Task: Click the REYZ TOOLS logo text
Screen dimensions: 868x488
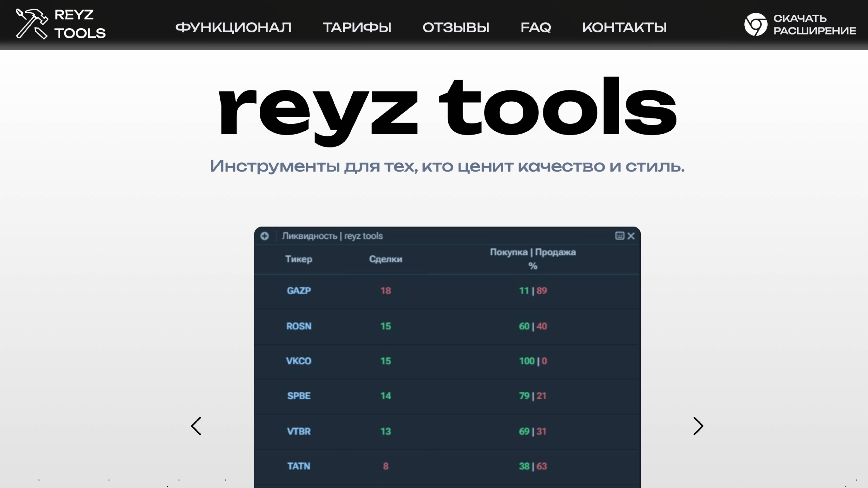Action: coord(80,24)
